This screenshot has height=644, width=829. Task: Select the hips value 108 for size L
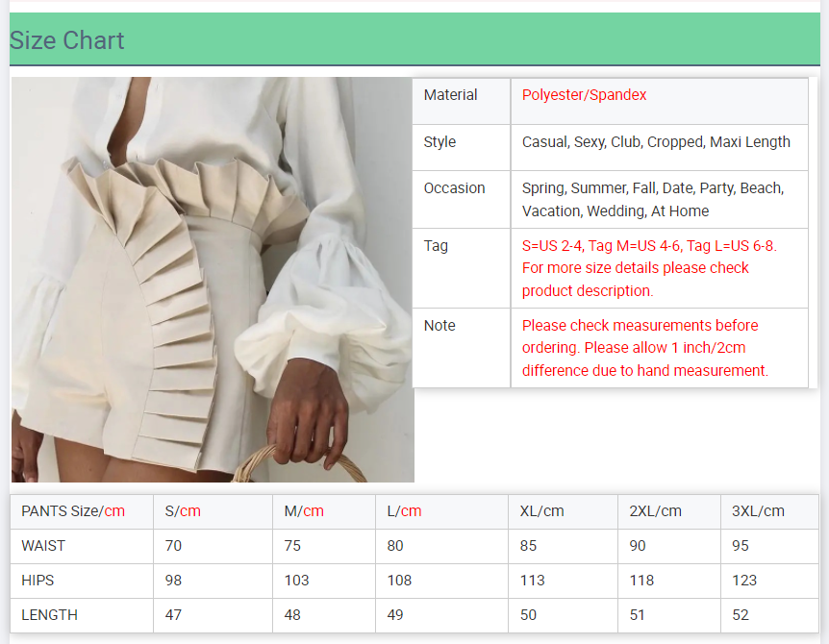399,581
